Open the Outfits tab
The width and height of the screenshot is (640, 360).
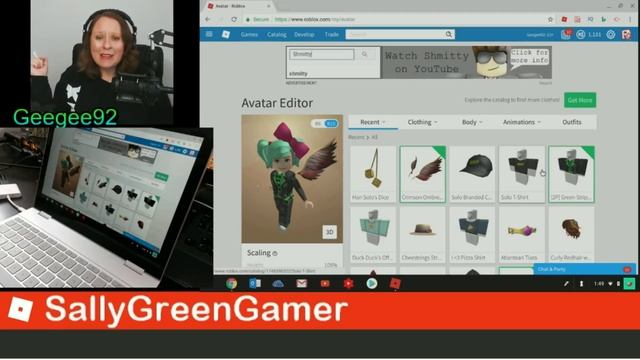[x=571, y=122]
